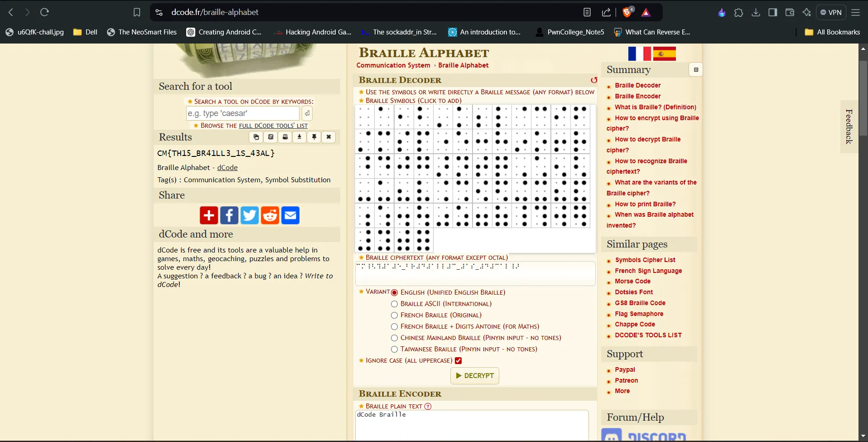Clear results with the X icon

[328, 137]
